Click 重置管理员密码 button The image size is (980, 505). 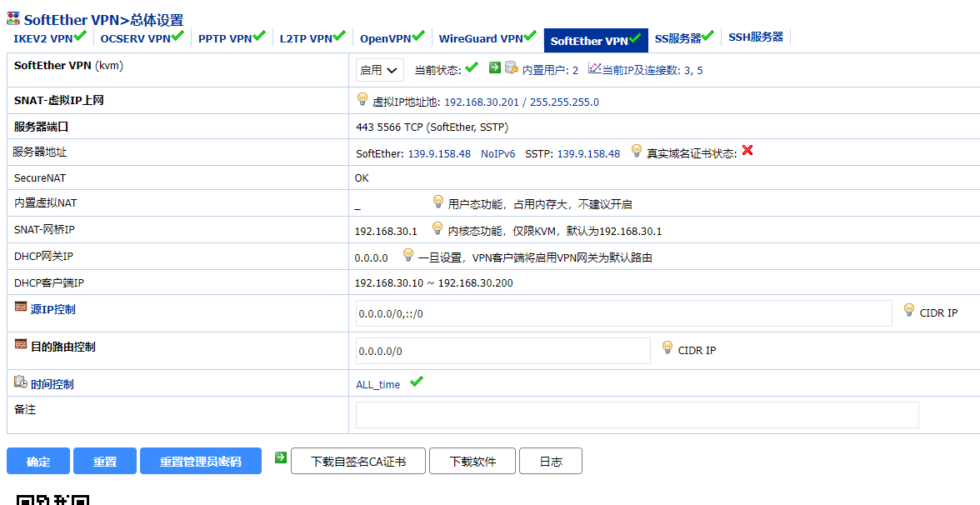pos(201,462)
